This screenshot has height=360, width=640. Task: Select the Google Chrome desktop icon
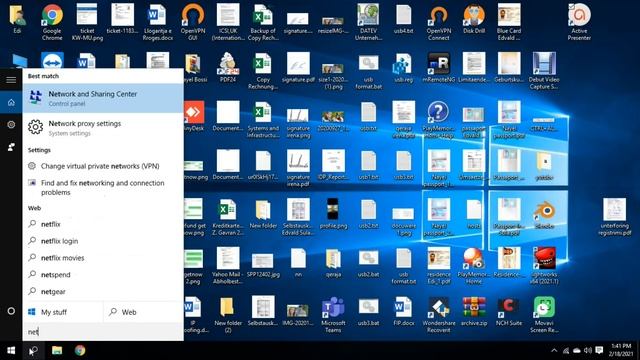coord(52,22)
